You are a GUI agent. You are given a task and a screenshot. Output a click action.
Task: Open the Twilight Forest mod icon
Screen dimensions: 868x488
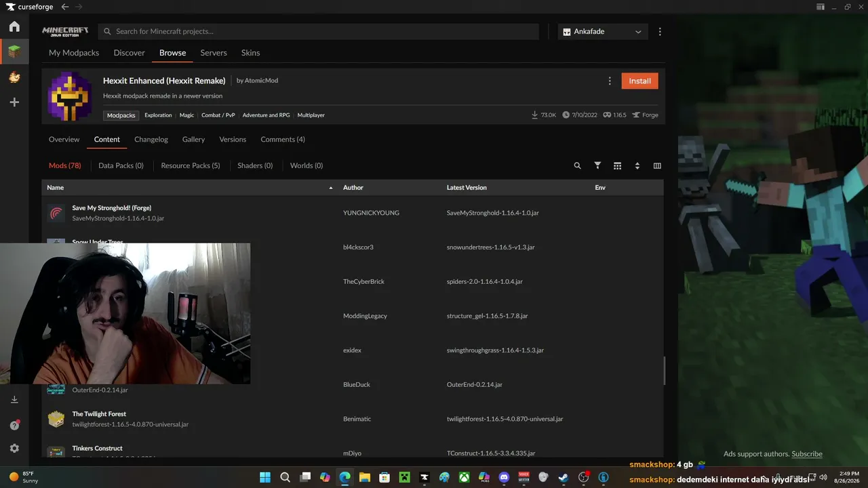tap(56, 419)
